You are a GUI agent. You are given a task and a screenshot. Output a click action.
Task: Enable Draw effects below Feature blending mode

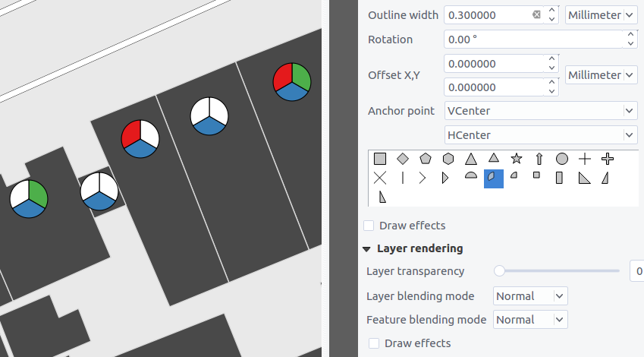click(374, 343)
